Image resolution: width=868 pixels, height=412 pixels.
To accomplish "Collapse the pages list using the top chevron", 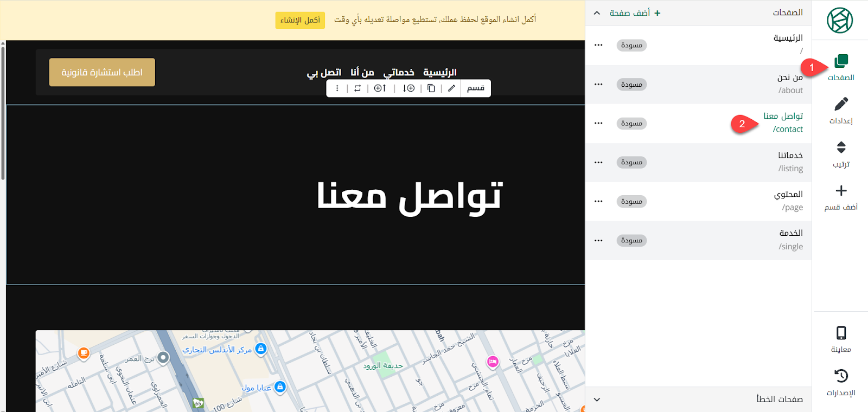I will (x=597, y=13).
